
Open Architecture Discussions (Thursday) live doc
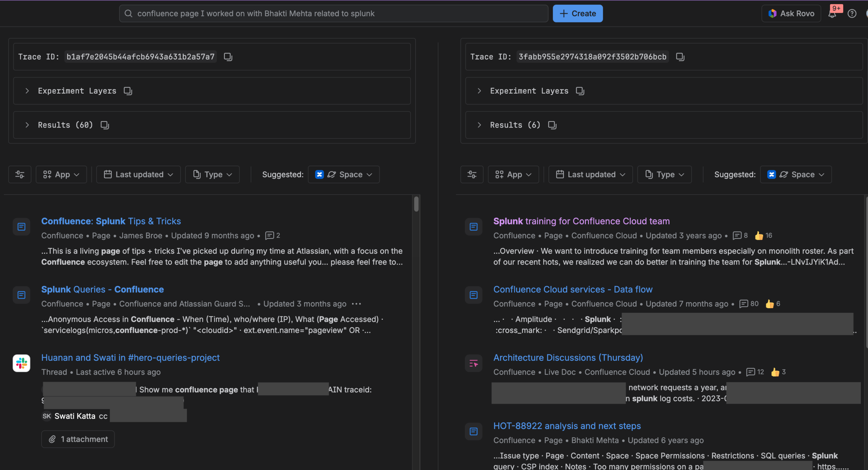[x=568, y=357]
